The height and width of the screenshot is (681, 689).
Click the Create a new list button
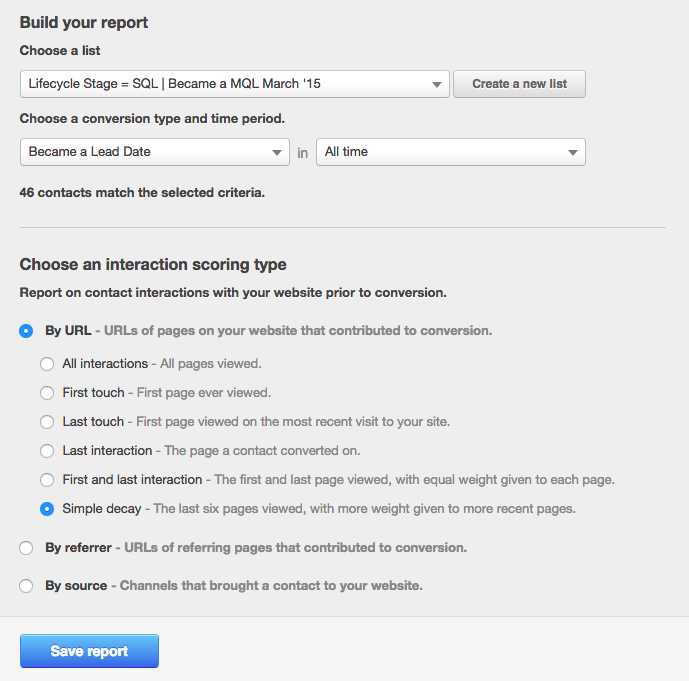[519, 84]
